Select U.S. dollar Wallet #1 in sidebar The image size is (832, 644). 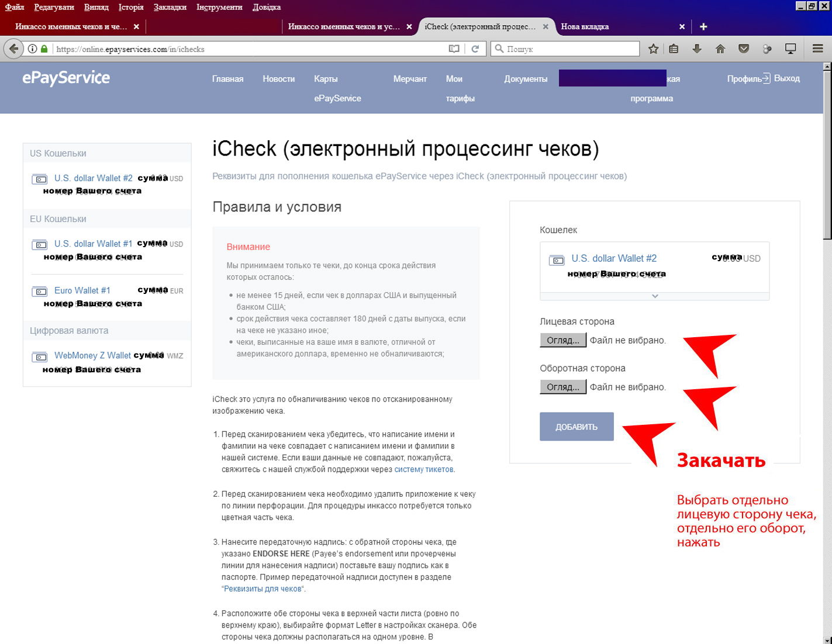[x=94, y=244]
